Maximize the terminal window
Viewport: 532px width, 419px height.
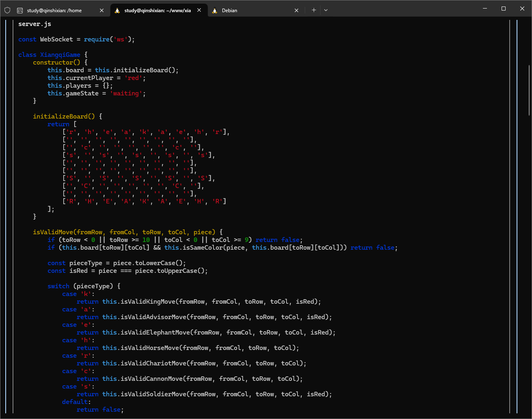coord(504,9)
